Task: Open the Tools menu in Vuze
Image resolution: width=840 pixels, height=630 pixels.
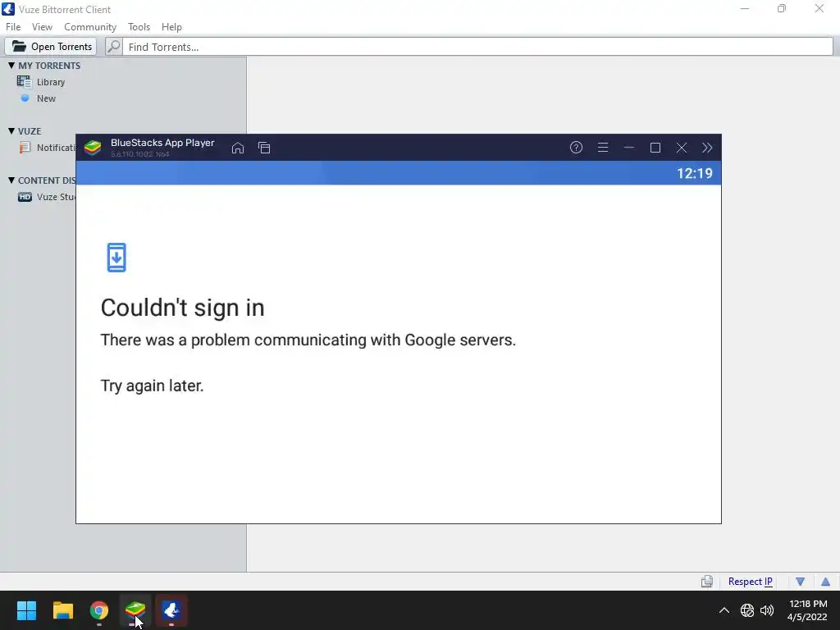Action: tap(139, 27)
